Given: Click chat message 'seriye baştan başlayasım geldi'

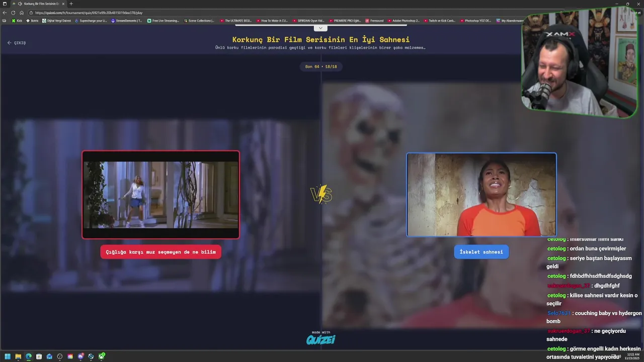Looking at the screenshot, I should coord(589,262).
